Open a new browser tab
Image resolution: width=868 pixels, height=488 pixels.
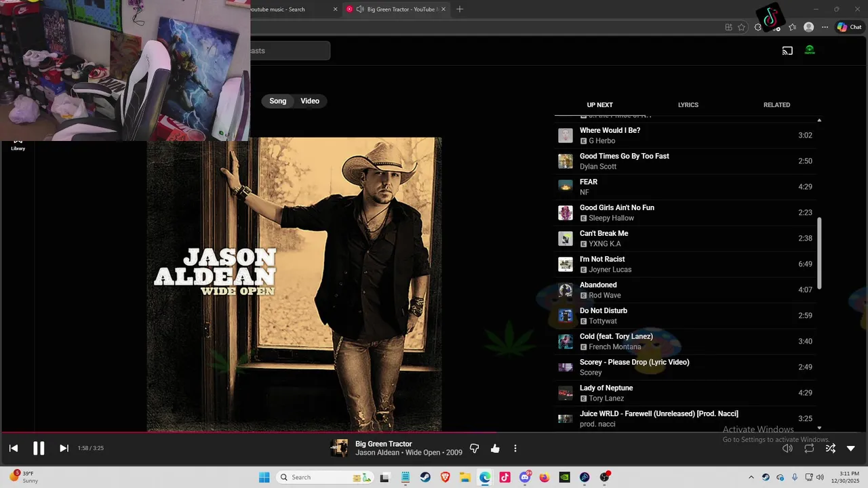(x=460, y=9)
